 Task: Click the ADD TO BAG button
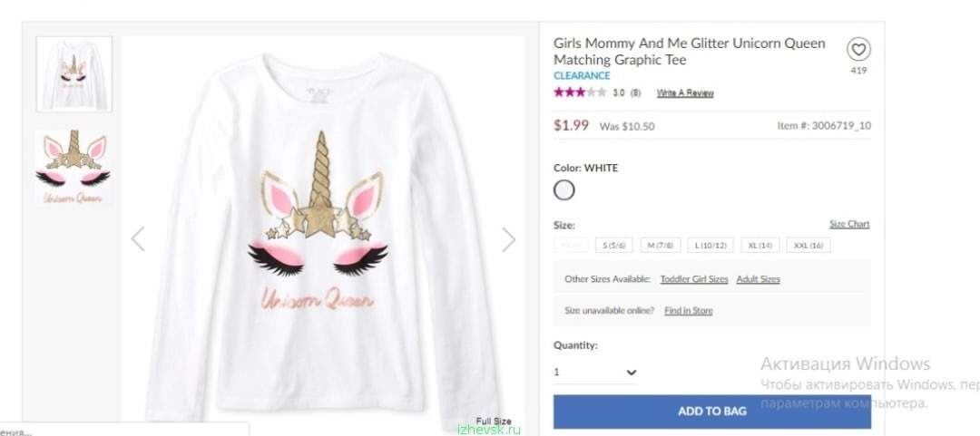click(x=712, y=411)
